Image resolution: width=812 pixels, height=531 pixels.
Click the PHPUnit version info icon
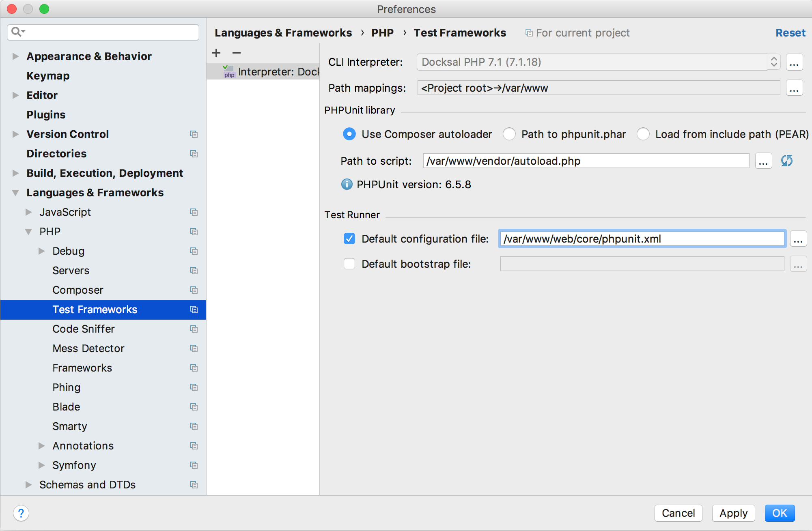pyautogui.click(x=347, y=185)
